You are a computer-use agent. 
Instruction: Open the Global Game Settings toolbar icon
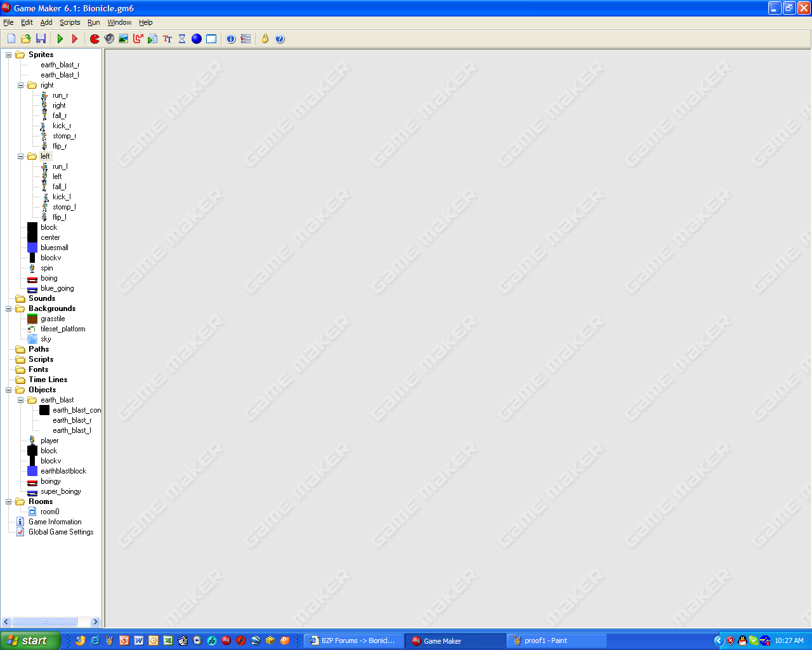click(245, 39)
